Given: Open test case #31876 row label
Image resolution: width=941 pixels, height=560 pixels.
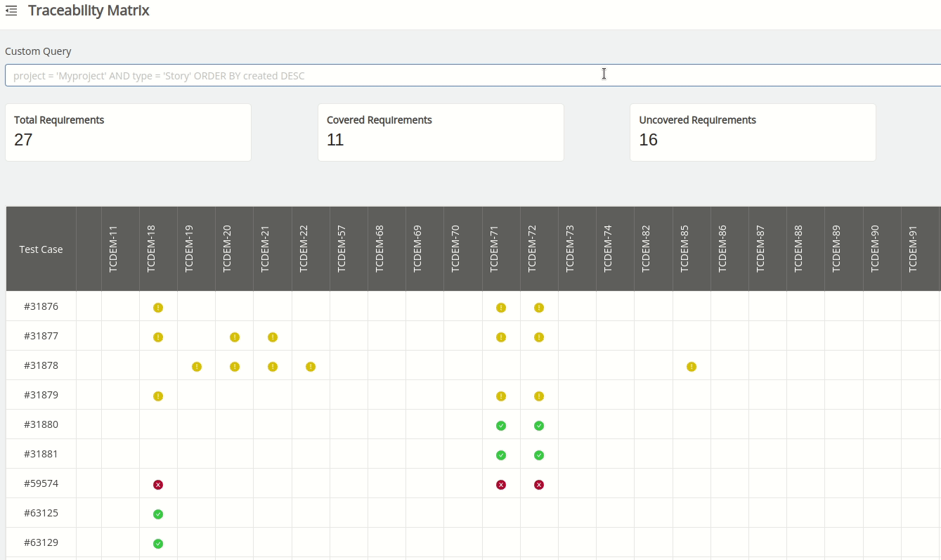Looking at the screenshot, I should 41,306.
